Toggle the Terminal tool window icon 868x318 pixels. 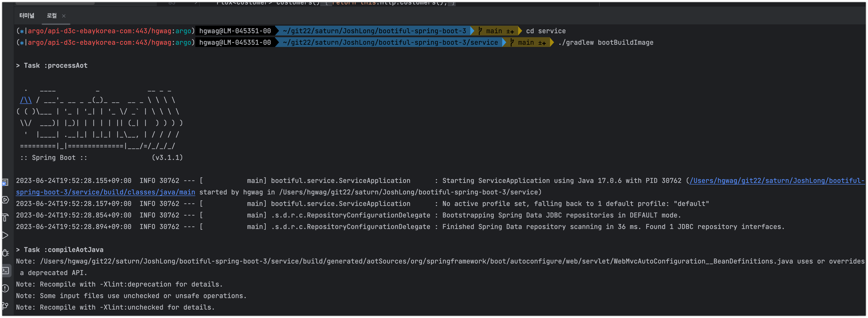[x=6, y=270]
